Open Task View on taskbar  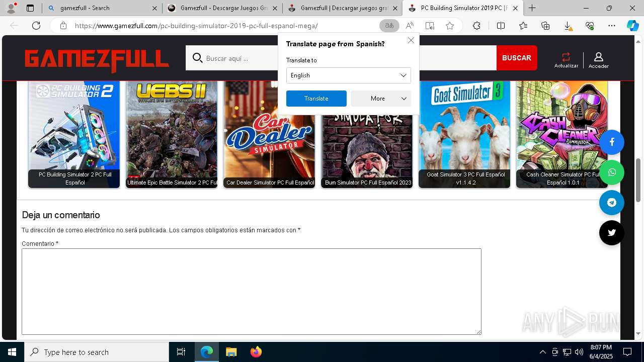pos(181,352)
